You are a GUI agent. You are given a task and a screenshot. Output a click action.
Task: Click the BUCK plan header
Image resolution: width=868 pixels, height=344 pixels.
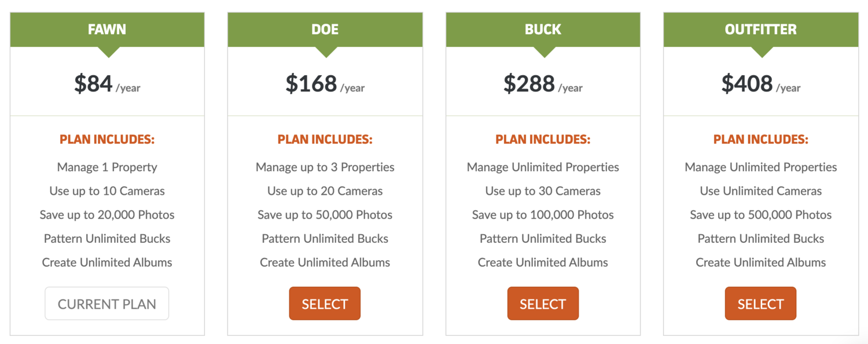click(543, 29)
